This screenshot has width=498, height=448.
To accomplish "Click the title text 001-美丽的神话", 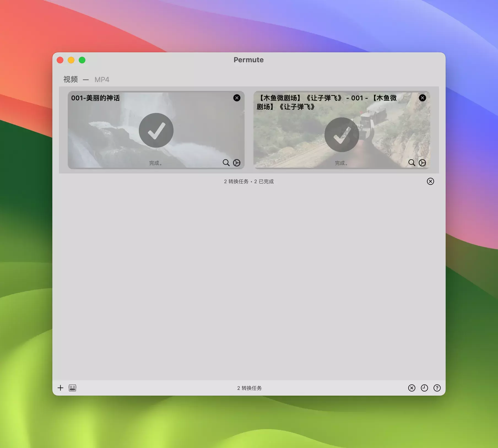I will tap(96, 98).
